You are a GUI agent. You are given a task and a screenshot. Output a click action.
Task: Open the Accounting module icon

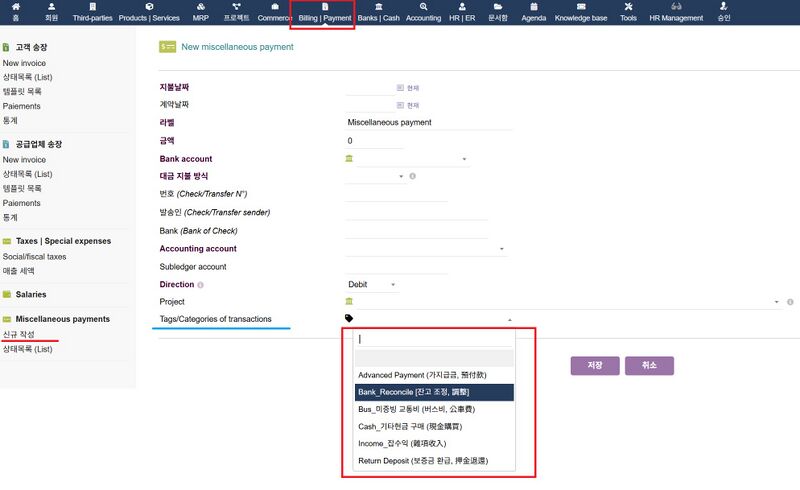click(x=424, y=7)
